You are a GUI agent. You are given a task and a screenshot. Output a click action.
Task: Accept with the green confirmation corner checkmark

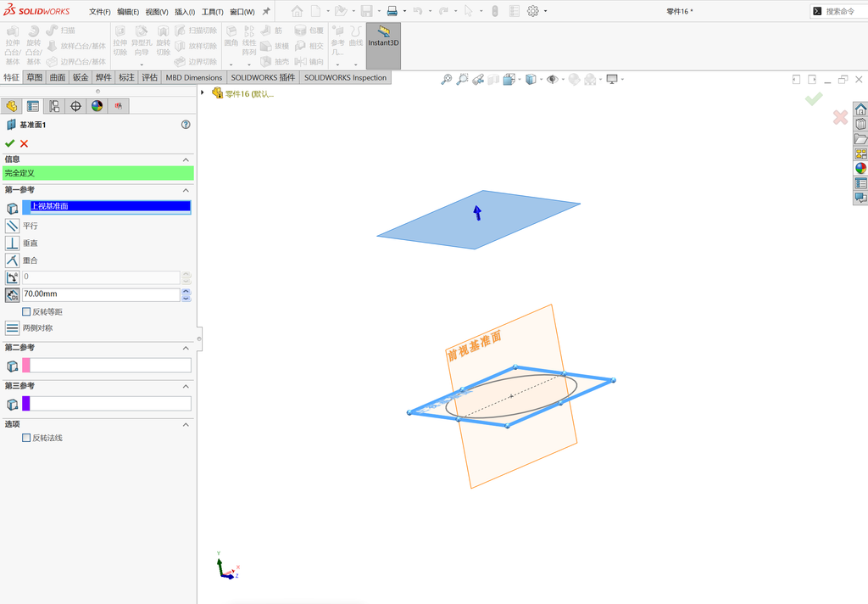pos(814,99)
